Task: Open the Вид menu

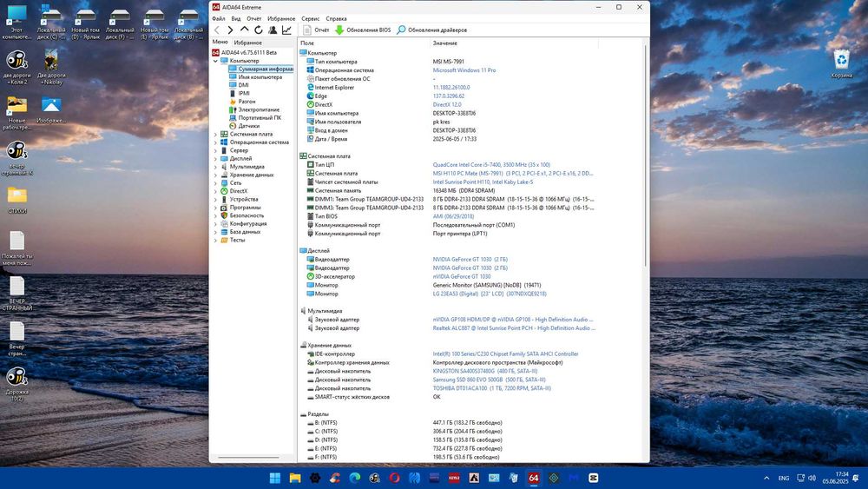Action: pyautogui.click(x=236, y=18)
